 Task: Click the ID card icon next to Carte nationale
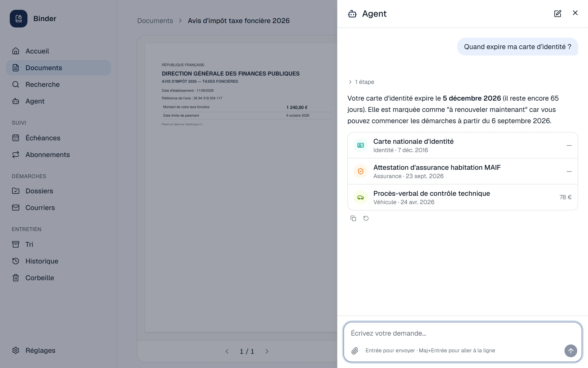(x=361, y=145)
